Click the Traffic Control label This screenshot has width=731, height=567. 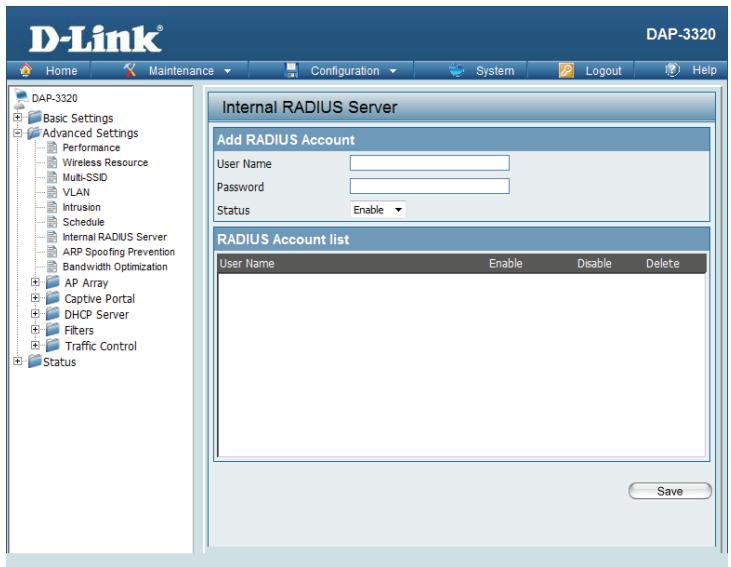click(101, 346)
